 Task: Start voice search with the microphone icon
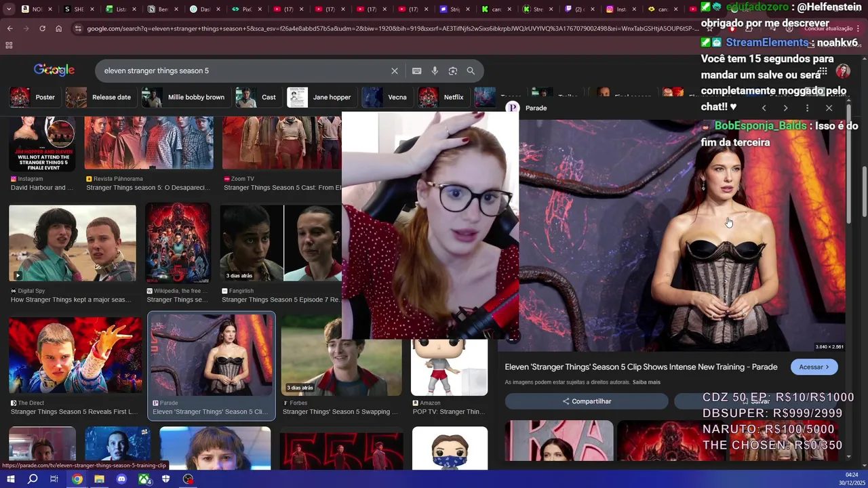435,70
